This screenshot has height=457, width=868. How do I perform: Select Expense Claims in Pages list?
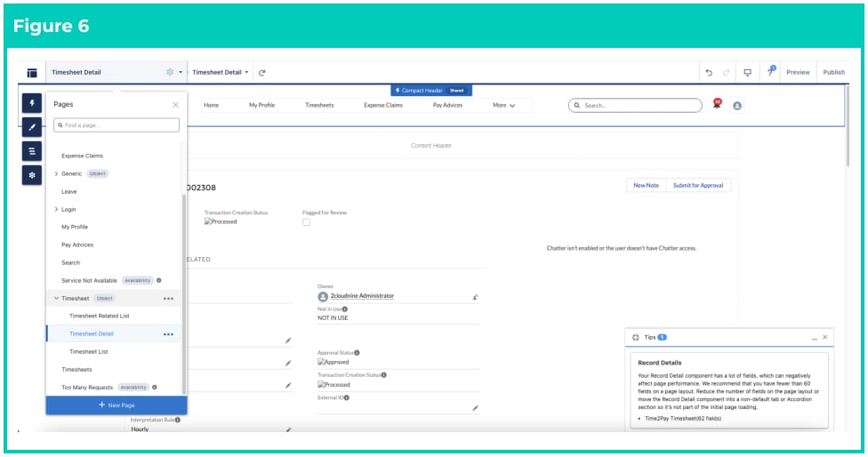(x=82, y=156)
